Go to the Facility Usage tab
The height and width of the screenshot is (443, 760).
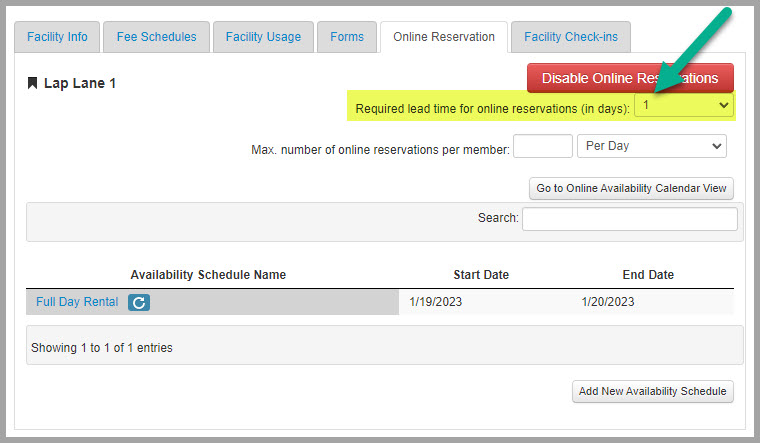(263, 37)
